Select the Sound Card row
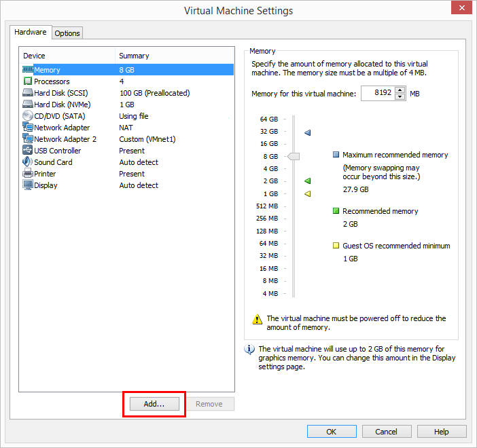 click(x=127, y=162)
